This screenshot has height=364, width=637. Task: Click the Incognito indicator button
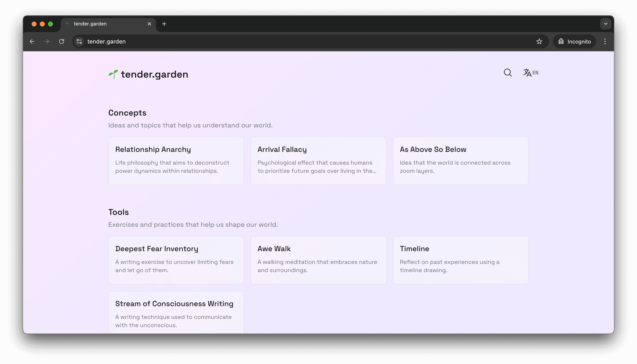(574, 41)
